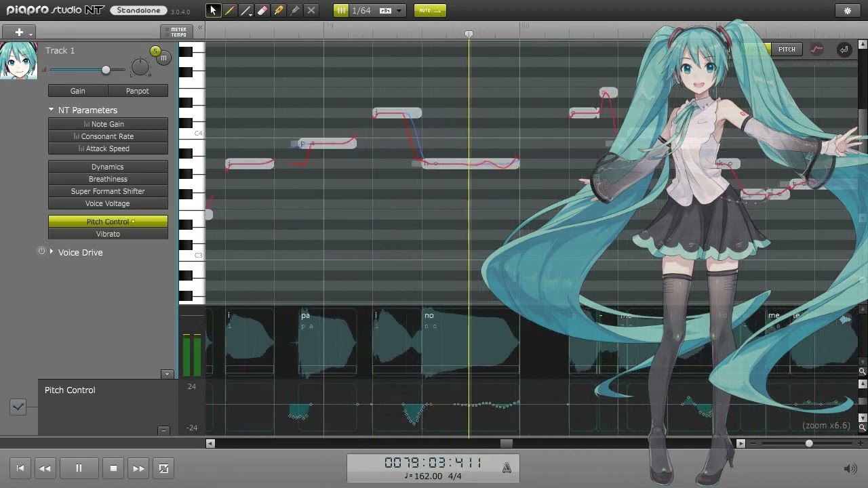
Task: Select the Voice Voltage parameter
Action: pos(108,203)
